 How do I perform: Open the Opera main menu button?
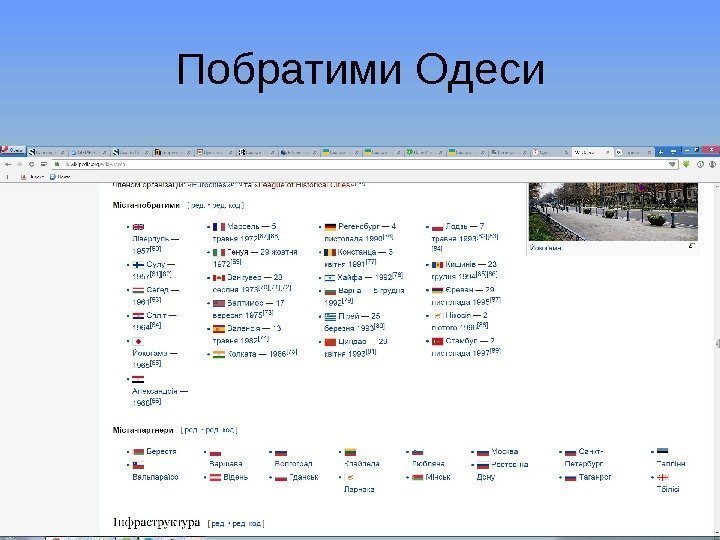[12, 151]
